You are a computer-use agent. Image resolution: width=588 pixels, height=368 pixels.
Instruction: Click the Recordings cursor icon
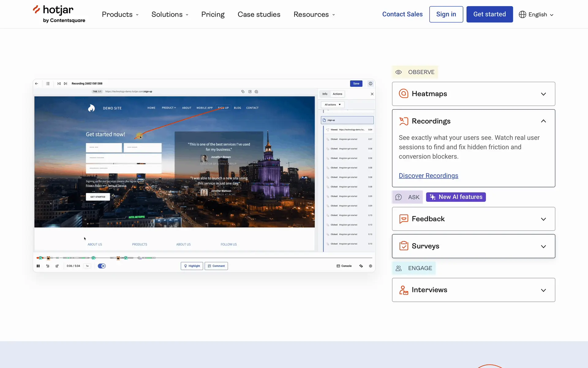pyautogui.click(x=404, y=121)
